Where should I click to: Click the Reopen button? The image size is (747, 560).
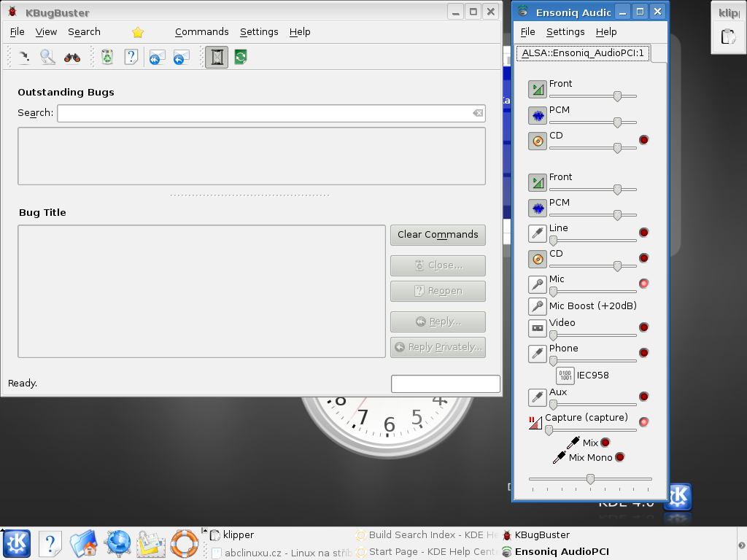tap(438, 291)
